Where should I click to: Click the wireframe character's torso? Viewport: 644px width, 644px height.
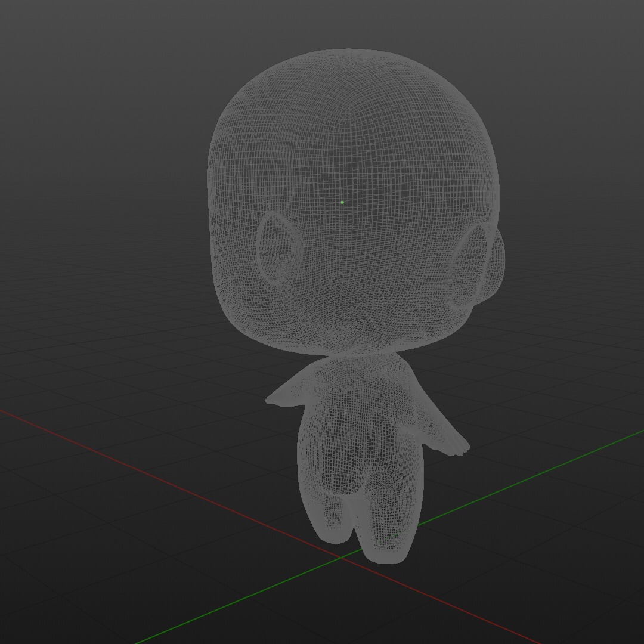pos(361,423)
